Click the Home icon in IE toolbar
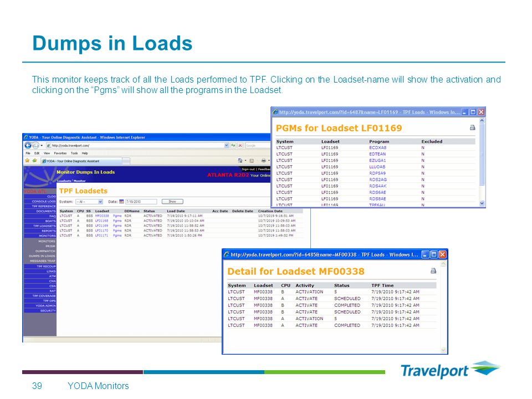Image resolution: width=532 pixels, height=399 pixels. (x=240, y=161)
